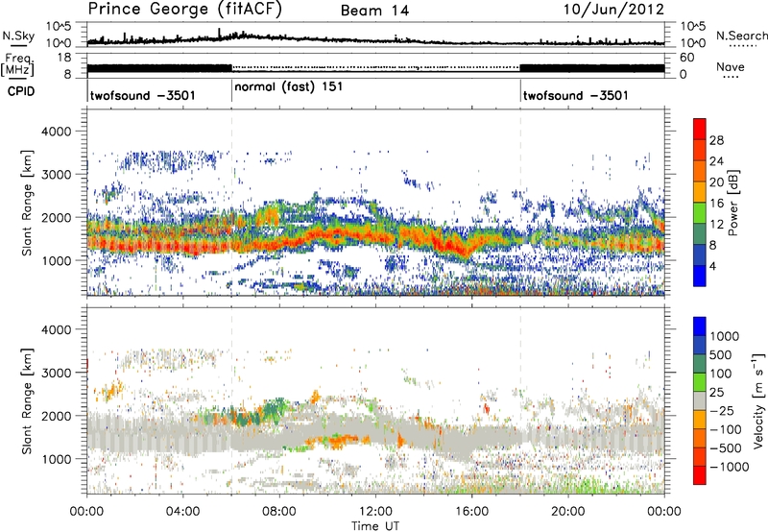Click the '-1000' Velocity colorbar tick

pyautogui.click(x=730, y=467)
